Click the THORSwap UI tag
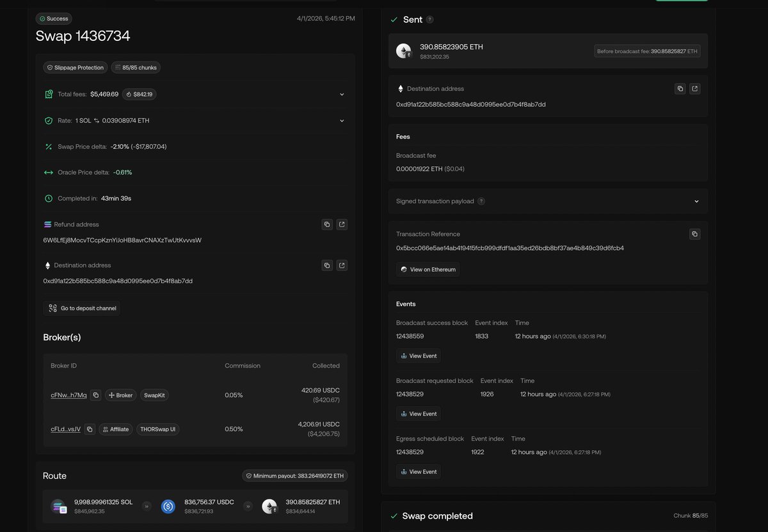This screenshot has height=532, width=768. pos(157,429)
